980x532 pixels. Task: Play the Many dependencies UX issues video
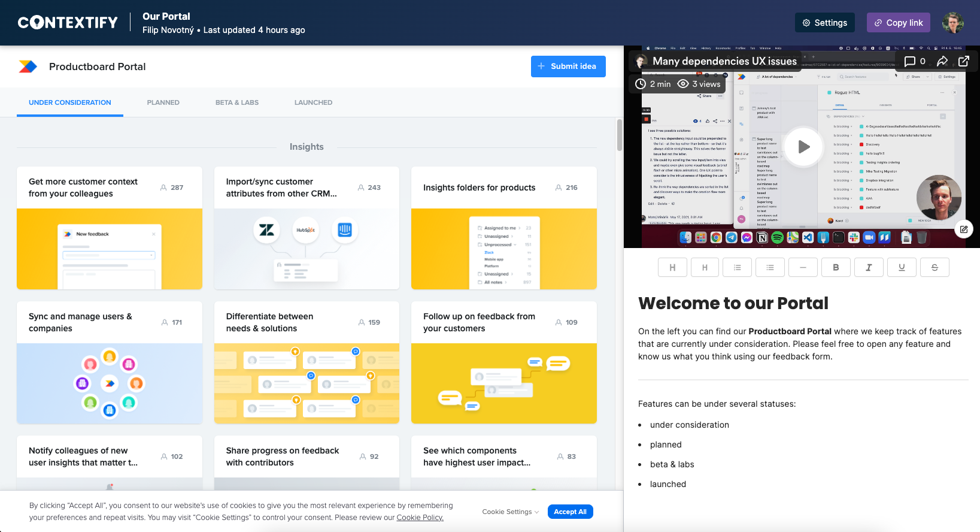click(x=803, y=147)
